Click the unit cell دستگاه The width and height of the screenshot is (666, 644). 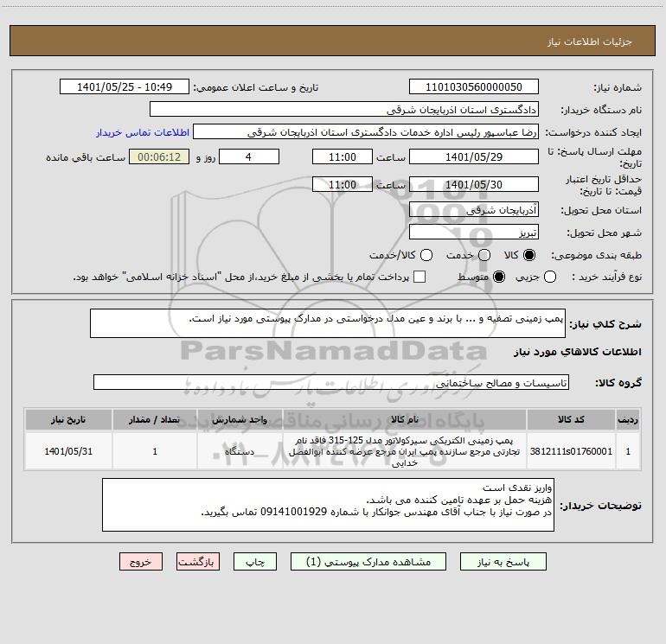click(x=240, y=451)
